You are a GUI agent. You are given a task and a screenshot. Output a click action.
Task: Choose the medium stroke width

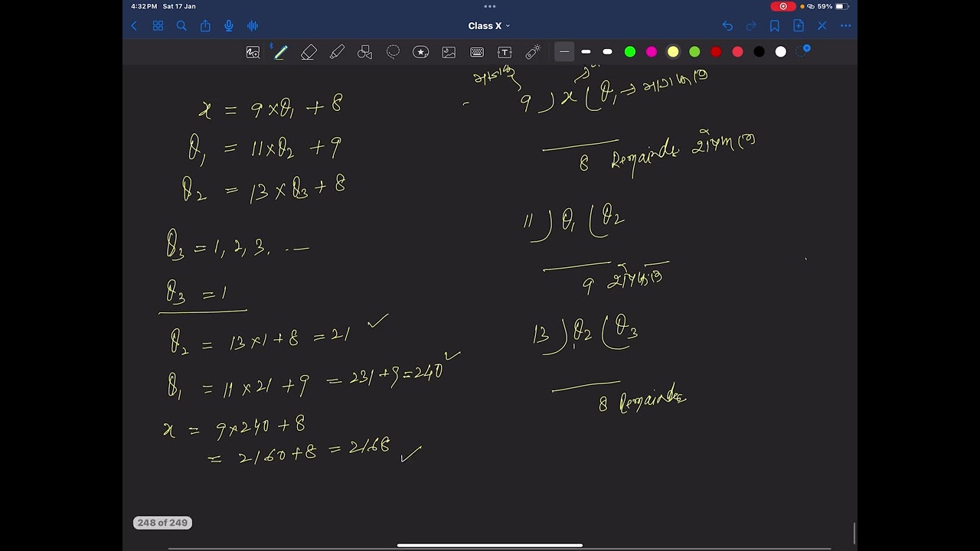(586, 52)
